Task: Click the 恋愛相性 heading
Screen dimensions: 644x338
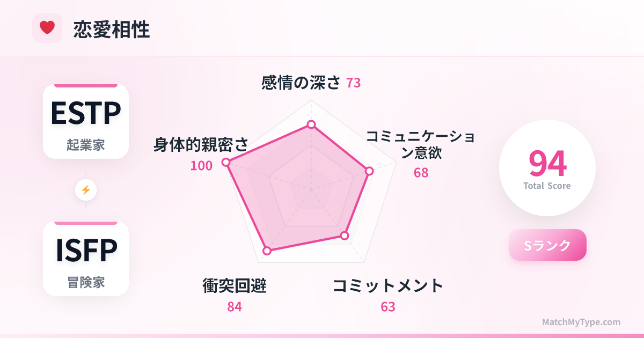Action: coord(112,30)
